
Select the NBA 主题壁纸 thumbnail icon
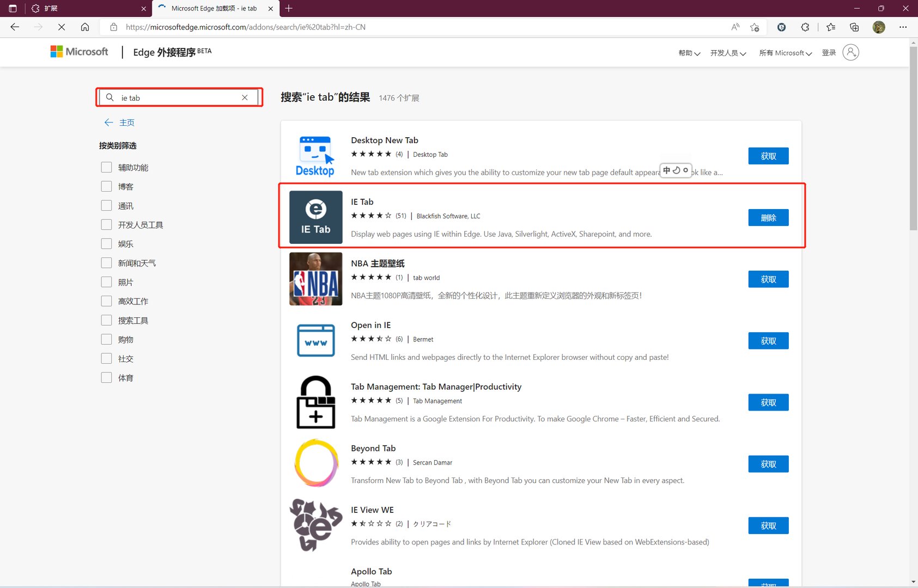pyautogui.click(x=315, y=279)
